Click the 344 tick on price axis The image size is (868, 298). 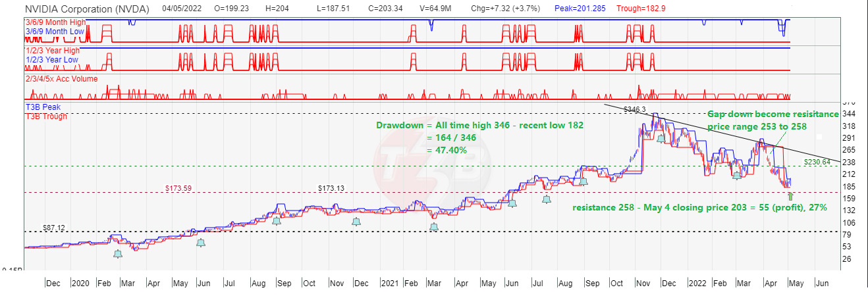pyautogui.click(x=849, y=114)
